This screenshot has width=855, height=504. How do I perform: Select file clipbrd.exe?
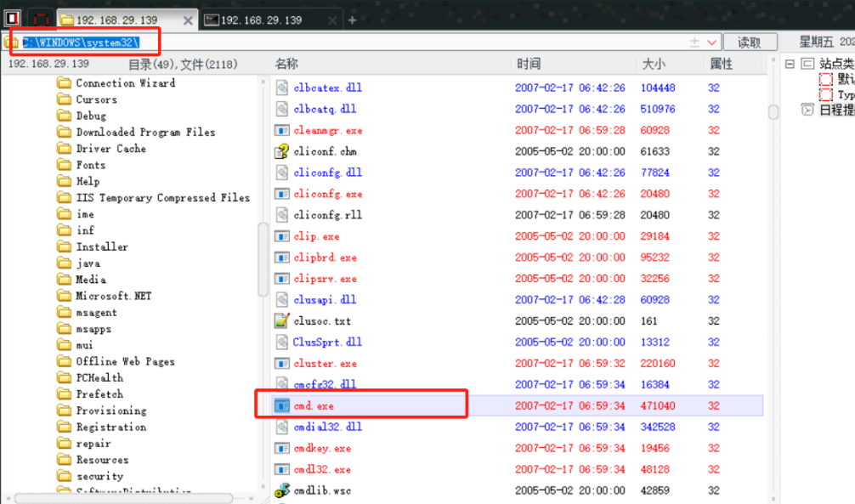[325, 258]
